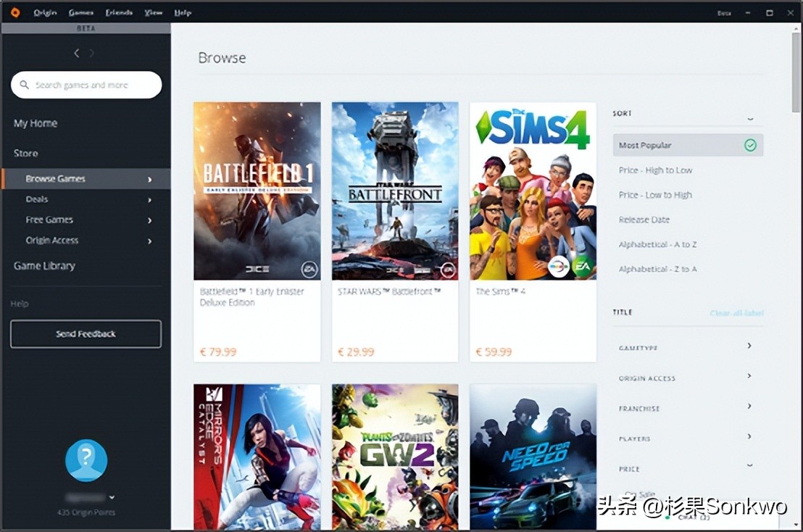Screen dimensions: 803x532
Task: Open the Game Library
Action: [x=44, y=266]
